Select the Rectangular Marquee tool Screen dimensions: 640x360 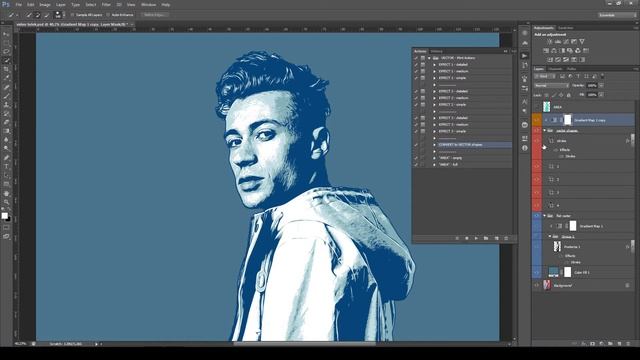point(6,43)
